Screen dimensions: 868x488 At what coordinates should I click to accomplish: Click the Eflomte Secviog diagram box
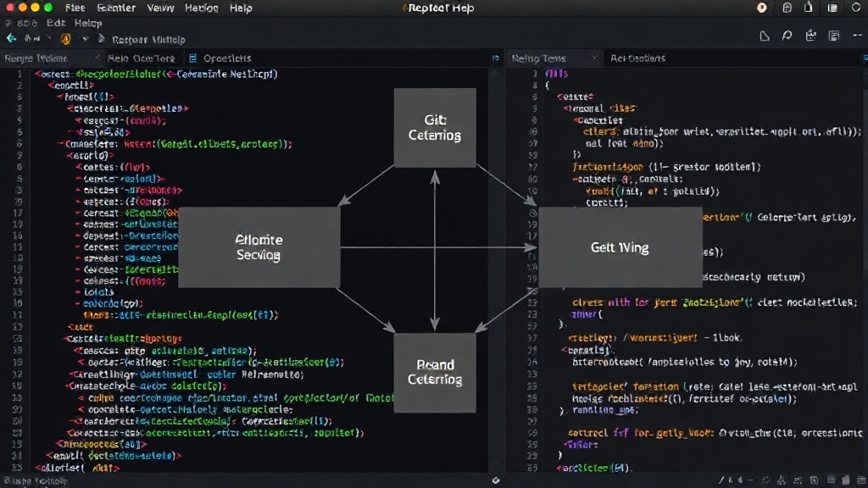pos(259,247)
